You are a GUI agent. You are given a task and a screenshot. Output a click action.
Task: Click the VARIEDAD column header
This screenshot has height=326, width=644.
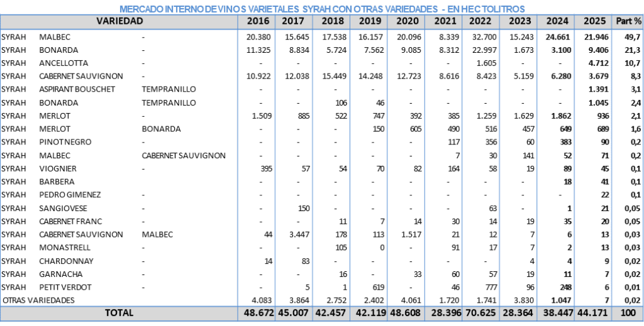coord(119,21)
